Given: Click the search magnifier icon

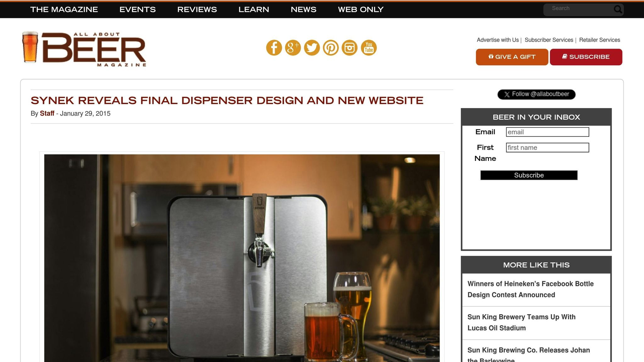Looking at the screenshot, I should [x=618, y=9].
